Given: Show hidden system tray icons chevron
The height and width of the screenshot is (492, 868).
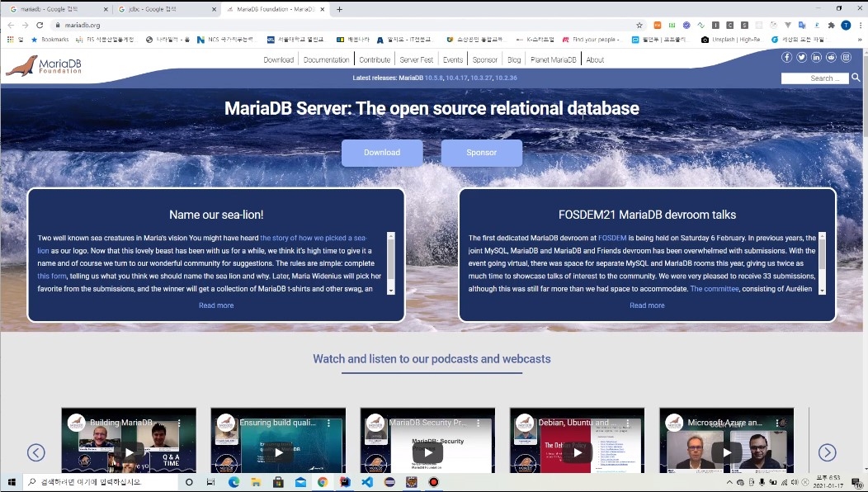Looking at the screenshot, I should tap(729, 483).
